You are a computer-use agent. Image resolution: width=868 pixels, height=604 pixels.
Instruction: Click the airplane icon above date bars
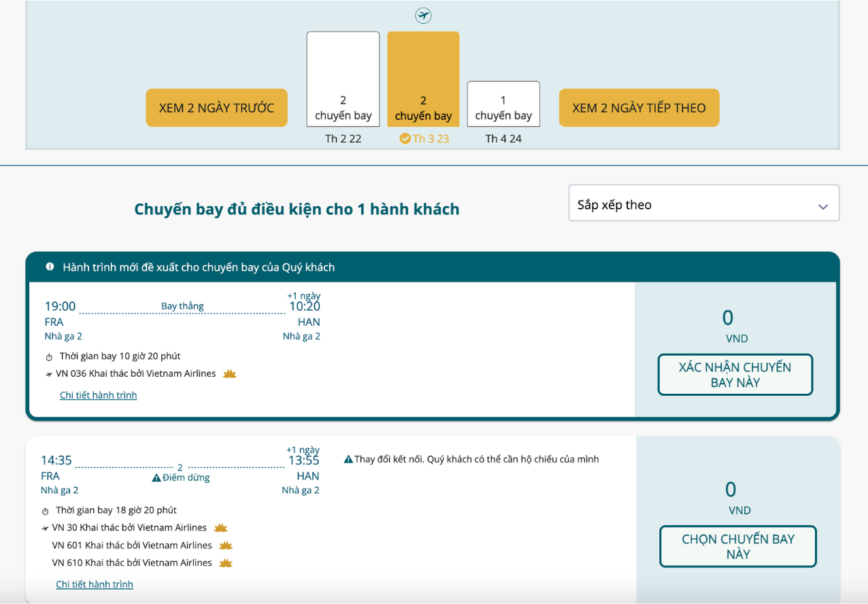coord(423,15)
